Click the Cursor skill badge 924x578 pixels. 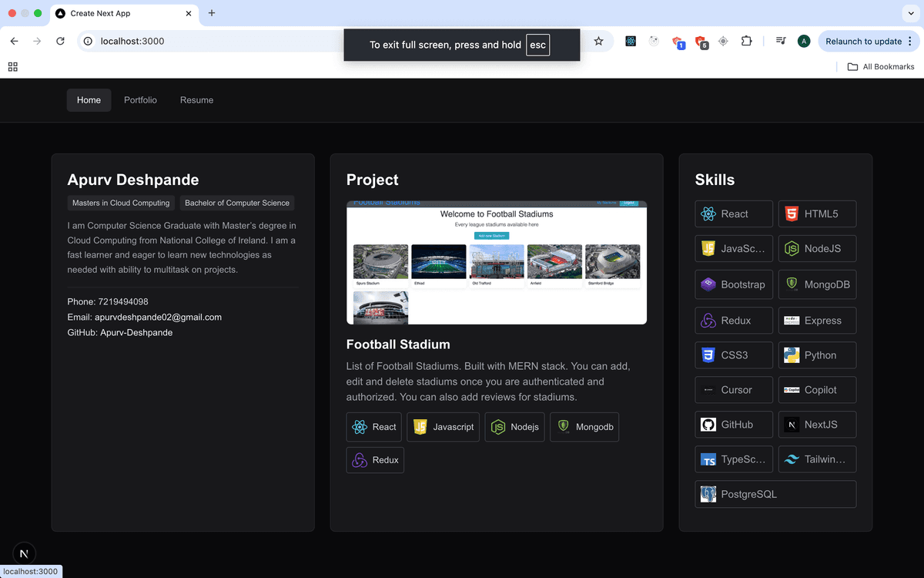coord(734,390)
